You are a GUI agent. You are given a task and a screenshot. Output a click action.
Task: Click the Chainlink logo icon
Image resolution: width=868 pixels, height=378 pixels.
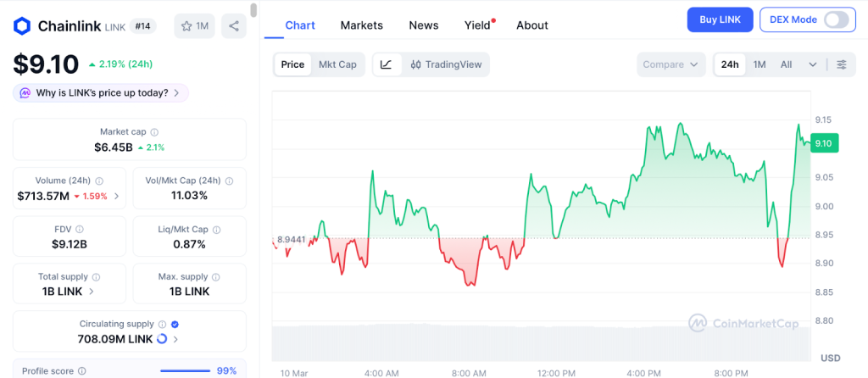click(22, 26)
